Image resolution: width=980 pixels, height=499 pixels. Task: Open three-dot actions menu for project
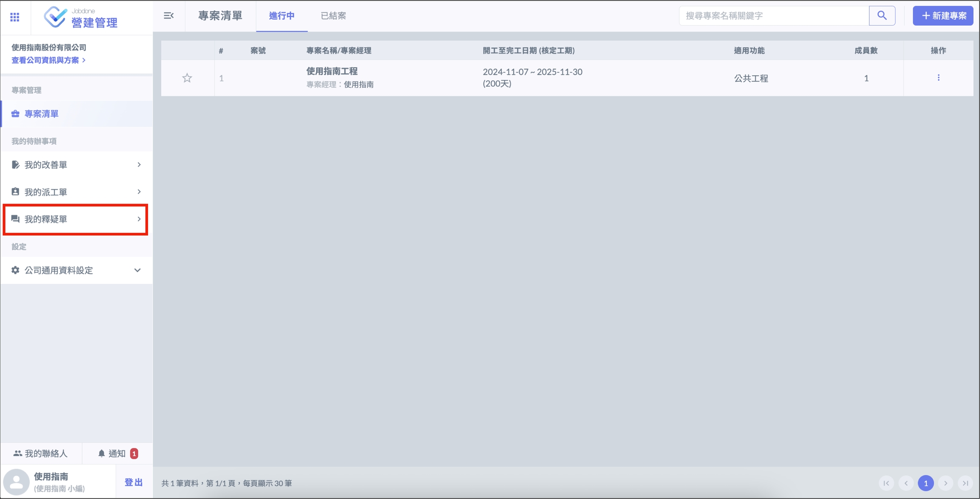tap(938, 78)
